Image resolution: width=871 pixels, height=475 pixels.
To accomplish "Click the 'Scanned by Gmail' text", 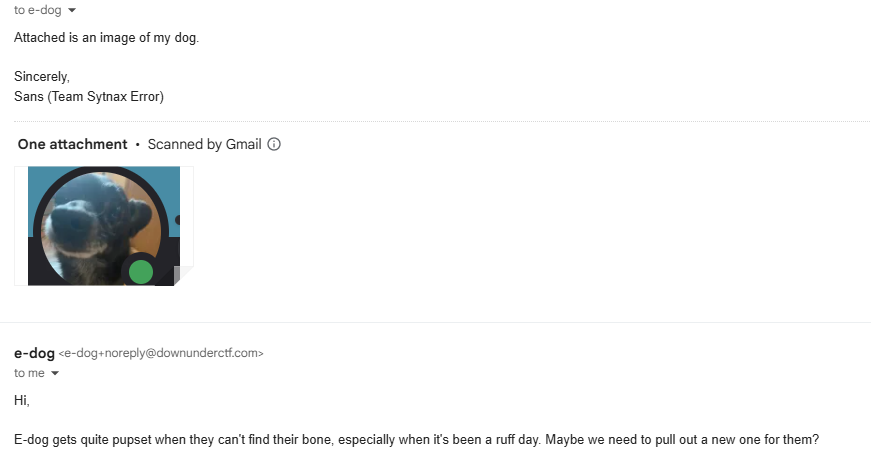I will click(204, 144).
